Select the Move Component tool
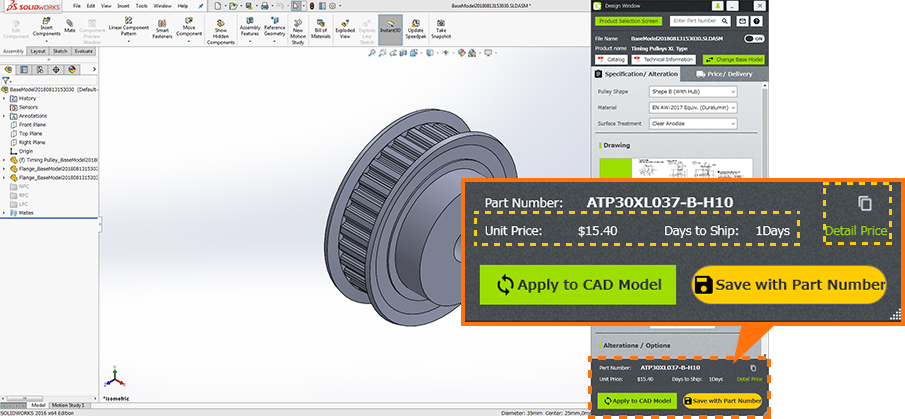This screenshot has height=419, width=905. 189,27
